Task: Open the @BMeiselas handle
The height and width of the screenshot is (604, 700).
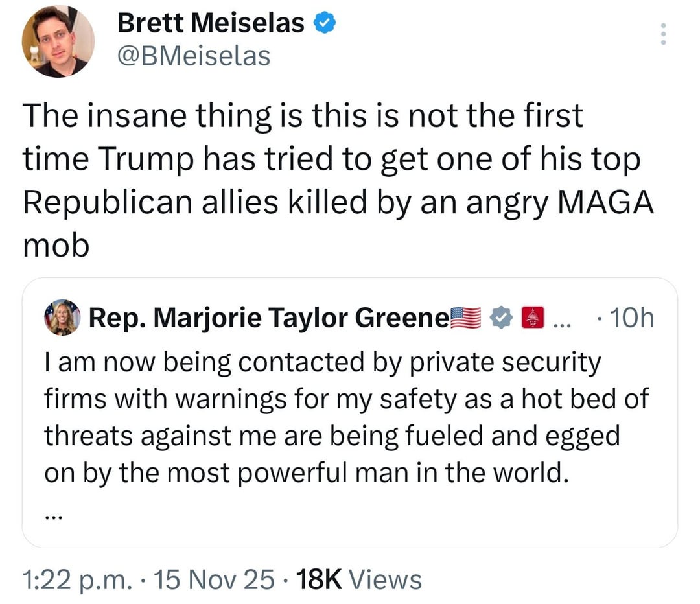Action: coord(193,56)
